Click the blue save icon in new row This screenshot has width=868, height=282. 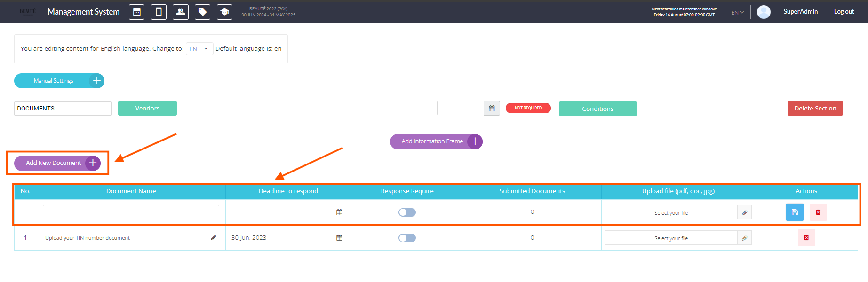click(794, 212)
